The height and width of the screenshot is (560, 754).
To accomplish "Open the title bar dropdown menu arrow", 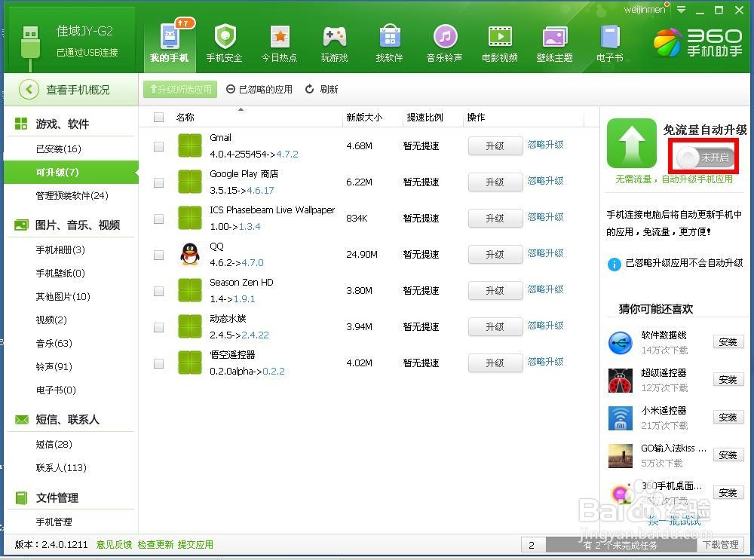I will (681, 10).
